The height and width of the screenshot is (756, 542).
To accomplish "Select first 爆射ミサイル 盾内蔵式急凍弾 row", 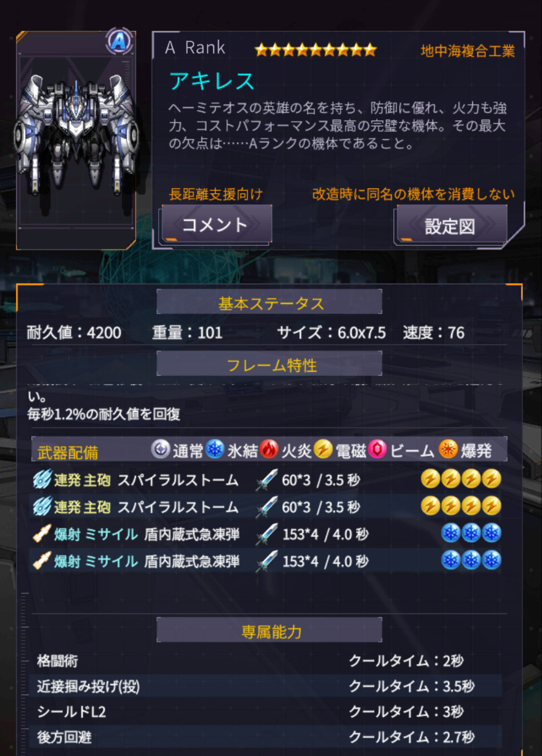I will click(x=267, y=534).
